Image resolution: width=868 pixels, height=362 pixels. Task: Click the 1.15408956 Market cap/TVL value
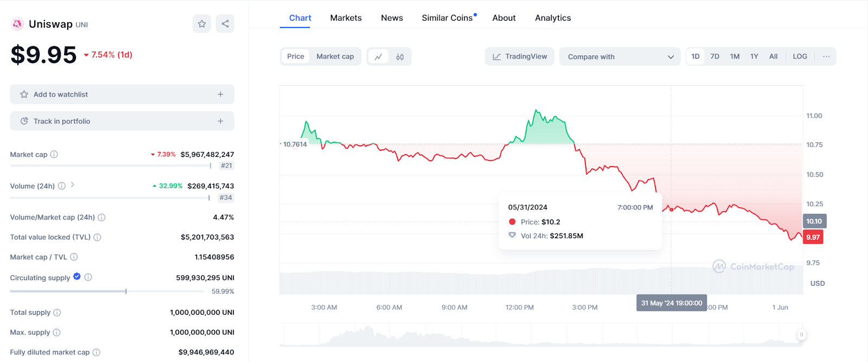click(214, 257)
